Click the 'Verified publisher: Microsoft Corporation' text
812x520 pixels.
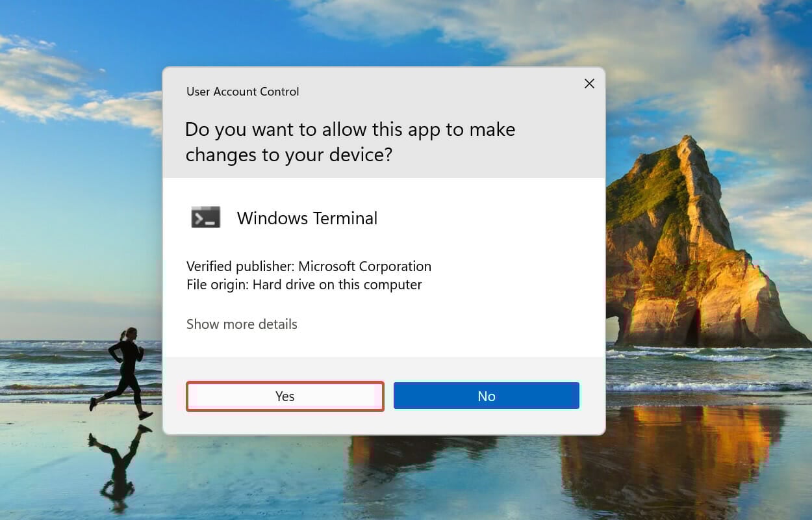pyautogui.click(x=309, y=266)
